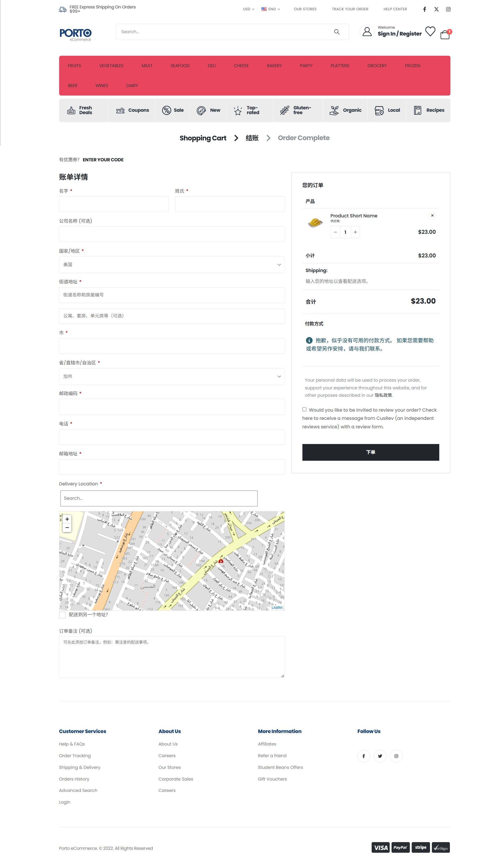Screen dimensions: 504x866
Task: Remove Product Short Name from order
Action: [x=432, y=216]
